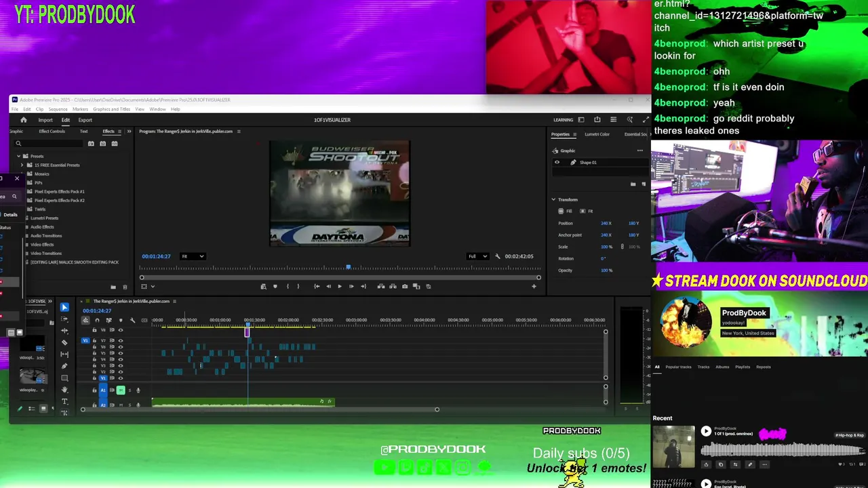Open Graphics and Titles menu
This screenshot has width=868, height=488.
point(111,109)
